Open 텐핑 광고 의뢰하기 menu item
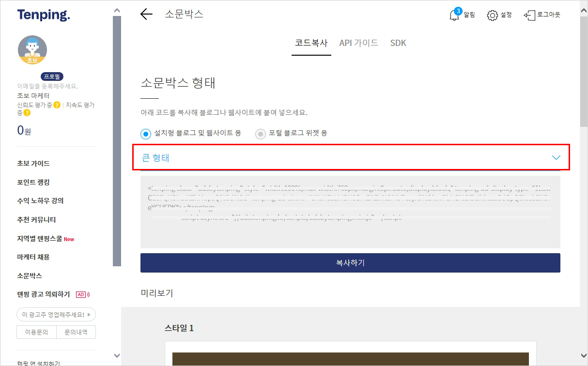Viewport: 588px width, 366px height. (44, 294)
